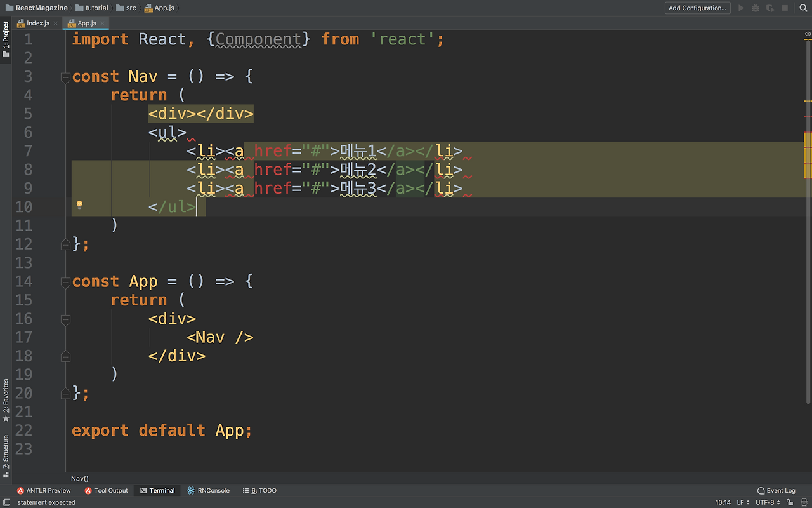Click the fold end marker at line 18
Viewport: 812px width, 508px height.
tap(65, 356)
